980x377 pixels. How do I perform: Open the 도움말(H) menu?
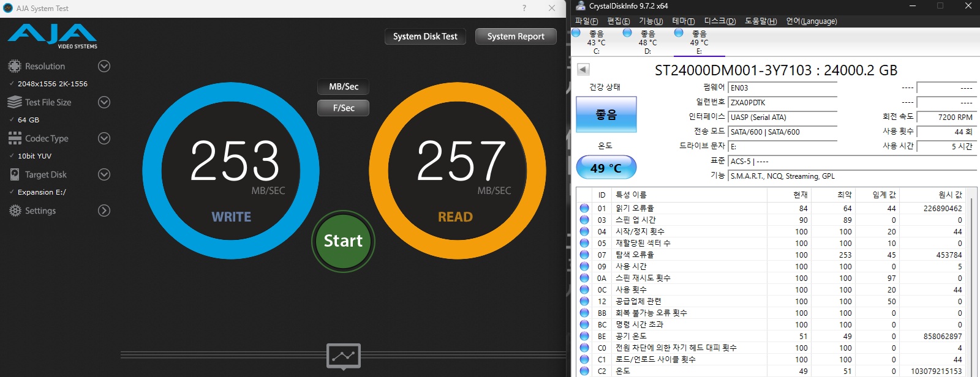tap(761, 21)
